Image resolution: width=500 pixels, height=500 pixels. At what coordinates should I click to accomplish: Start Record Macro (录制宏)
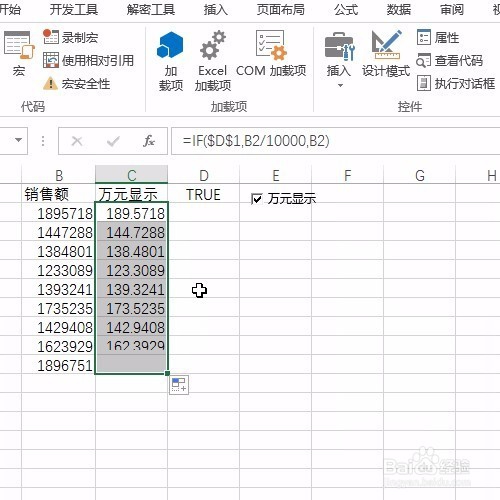point(71,37)
